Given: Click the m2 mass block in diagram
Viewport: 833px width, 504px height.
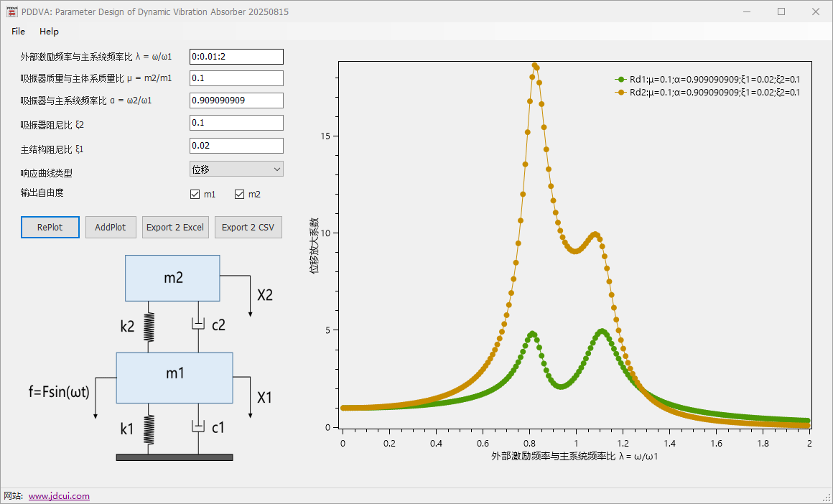Looking at the screenshot, I should [172, 278].
